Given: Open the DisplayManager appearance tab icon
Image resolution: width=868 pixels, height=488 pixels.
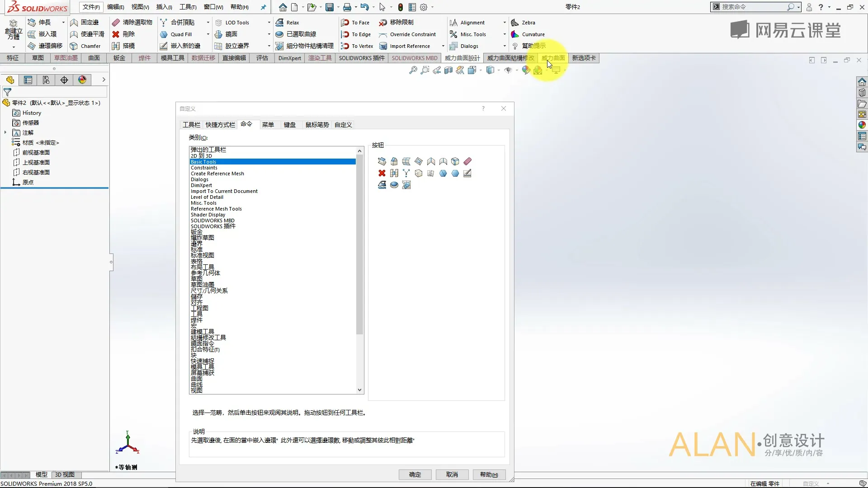Looking at the screenshot, I should coord(82,80).
